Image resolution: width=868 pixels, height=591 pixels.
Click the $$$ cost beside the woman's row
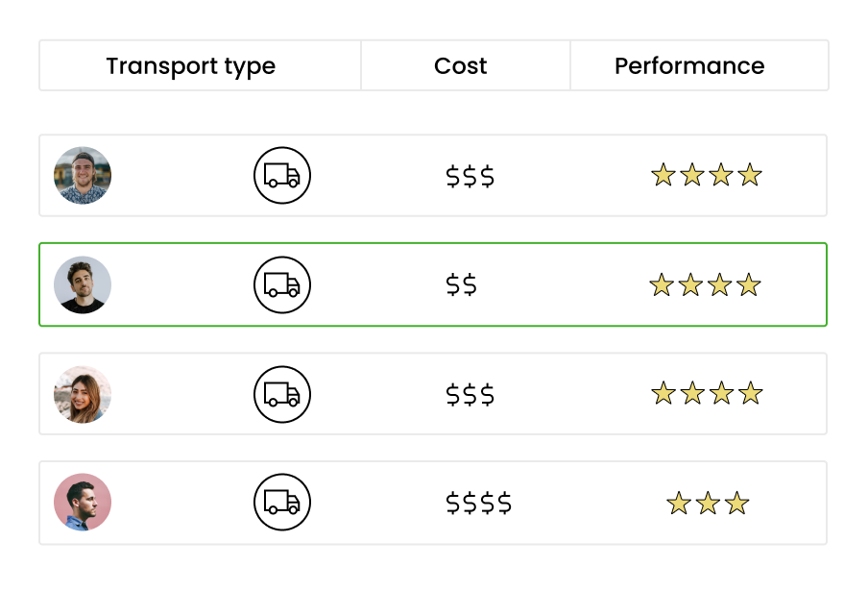[470, 395]
